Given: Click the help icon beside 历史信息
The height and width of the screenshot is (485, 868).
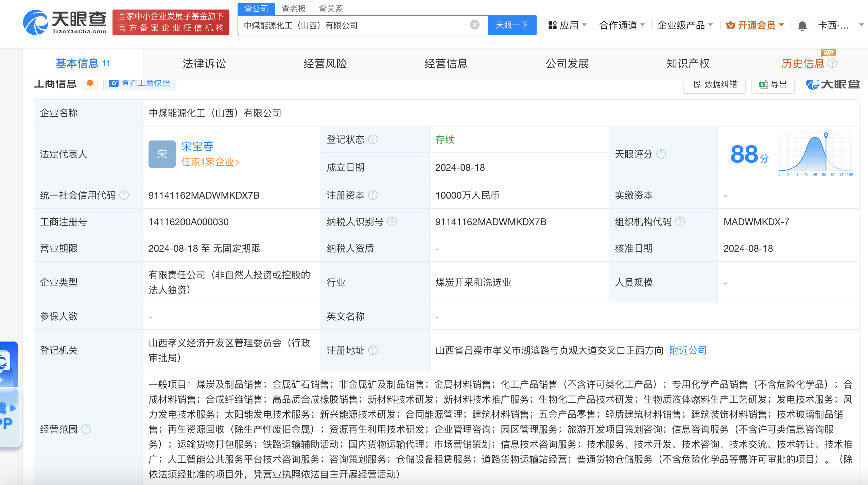Looking at the screenshot, I should tap(832, 63).
